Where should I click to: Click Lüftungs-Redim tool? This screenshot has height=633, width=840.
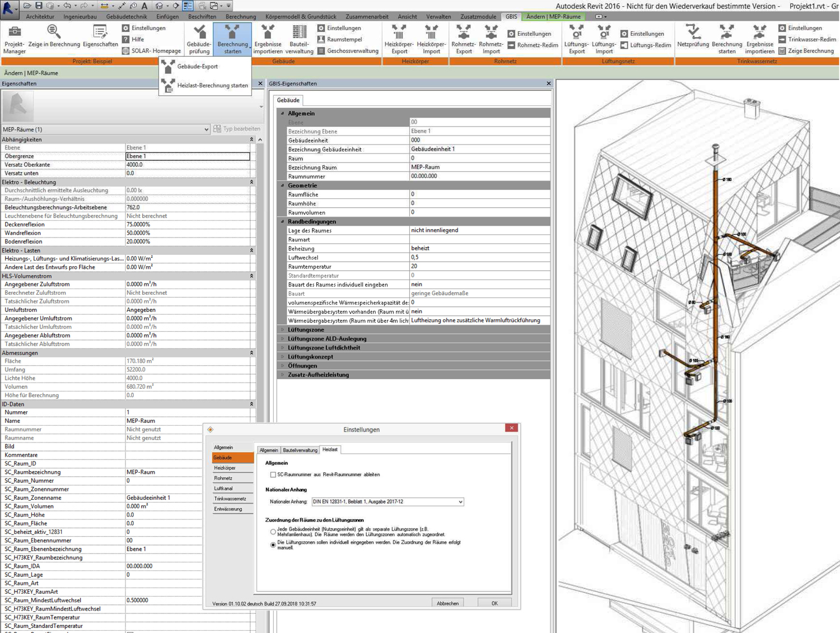[645, 45]
